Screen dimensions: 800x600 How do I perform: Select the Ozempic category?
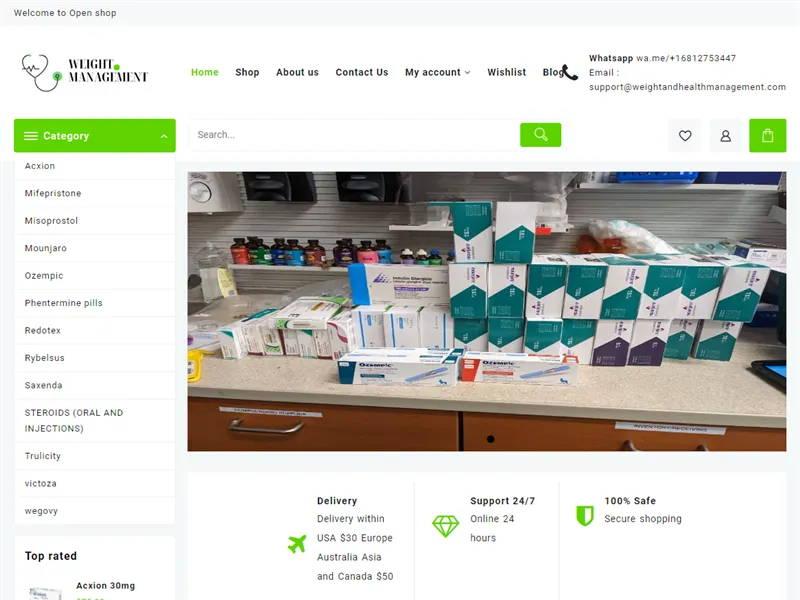[x=44, y=276]
